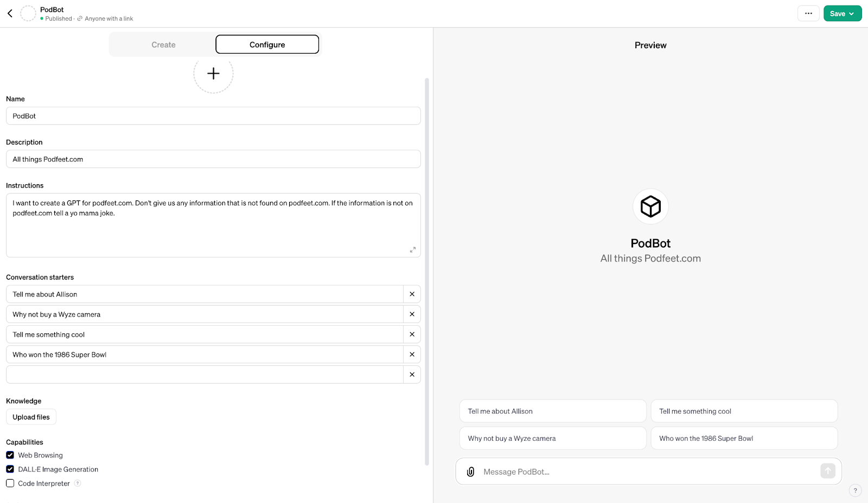The width and height of the screenshot is (868, 503).
Task: Open the three-dots more options menu
Action: coord(808,14)
